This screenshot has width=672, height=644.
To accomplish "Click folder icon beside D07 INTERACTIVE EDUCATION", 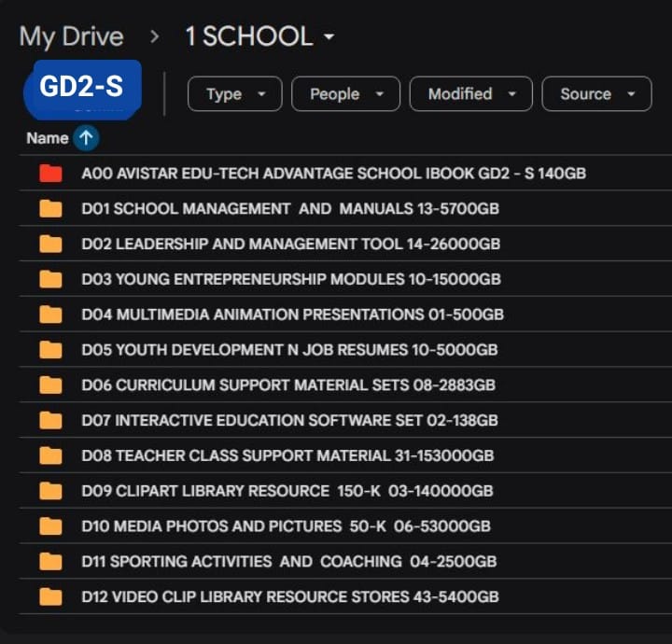I will click(50, 420).
